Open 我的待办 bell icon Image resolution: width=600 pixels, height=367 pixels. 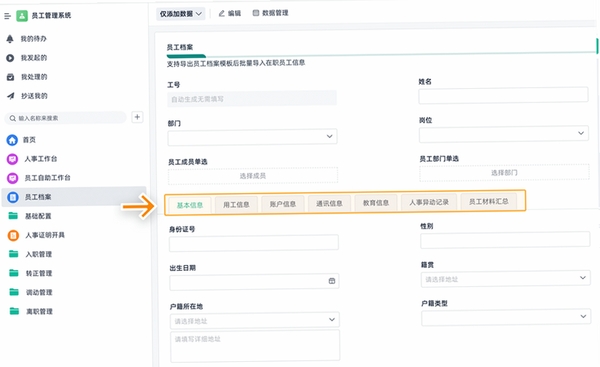(x=10, y=39)
